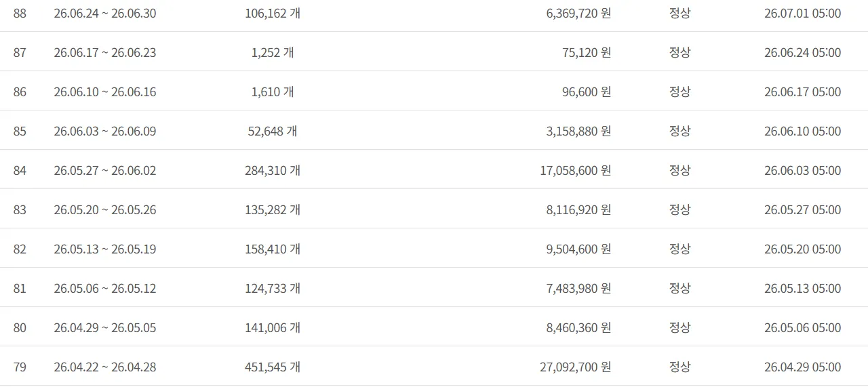Image resolution: width=868 pixels, height=387 pixels.
Task: Click date range 26.05.06 ~ 26.05.12
Action: point(105,288)
